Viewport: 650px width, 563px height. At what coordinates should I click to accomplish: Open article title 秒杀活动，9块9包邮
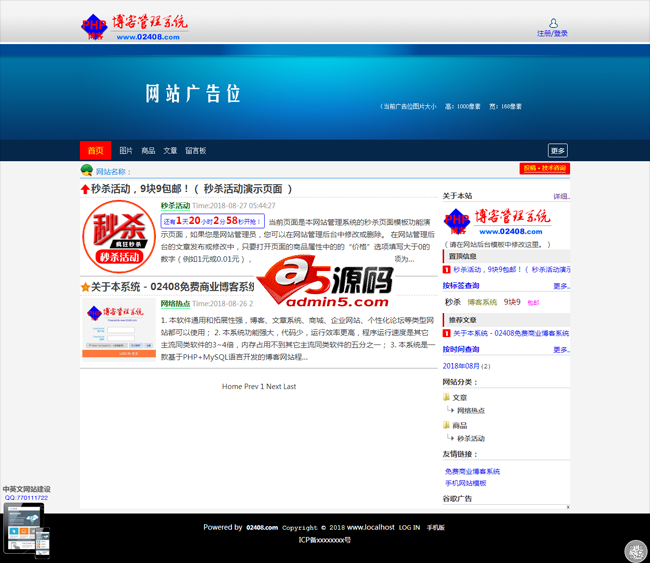click(x=191, y=189)
